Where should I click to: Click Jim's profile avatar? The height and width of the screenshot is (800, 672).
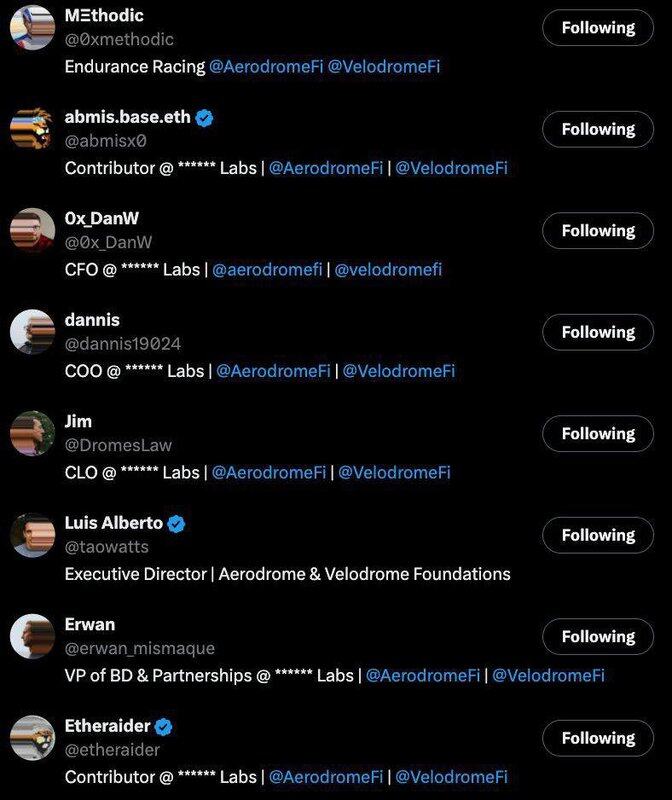point(32,433)
